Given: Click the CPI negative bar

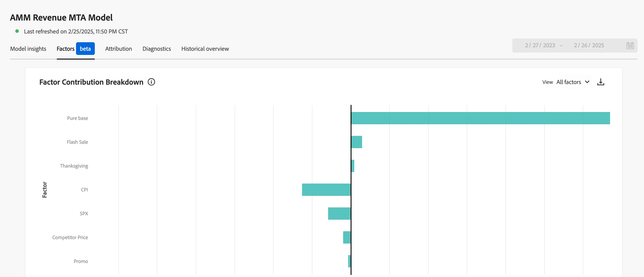Looking at the screenshot, I should (x=326, y=190).
